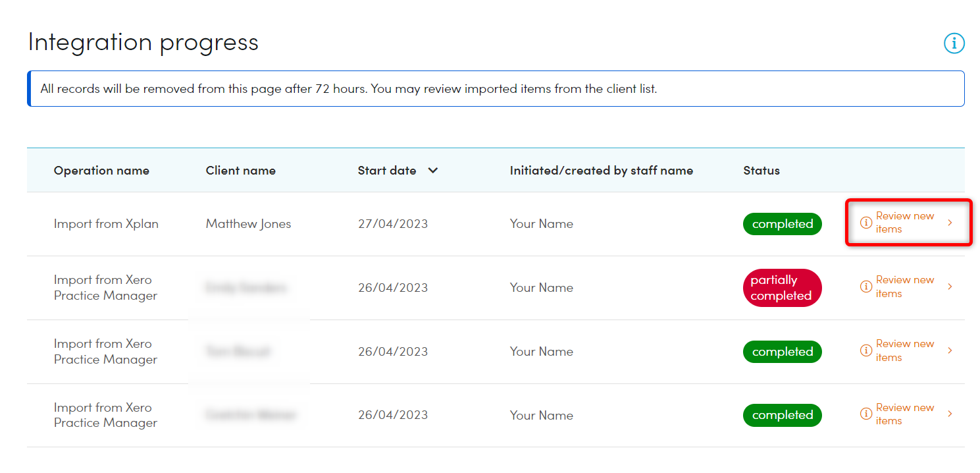Open Review new items for Matthew Jones
The height and width of the screenshot is (473, 980).
point(904,223)
